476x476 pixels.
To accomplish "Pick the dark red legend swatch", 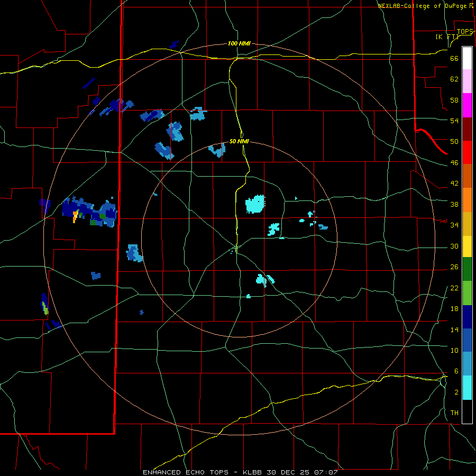I will [x=467, y=129].
